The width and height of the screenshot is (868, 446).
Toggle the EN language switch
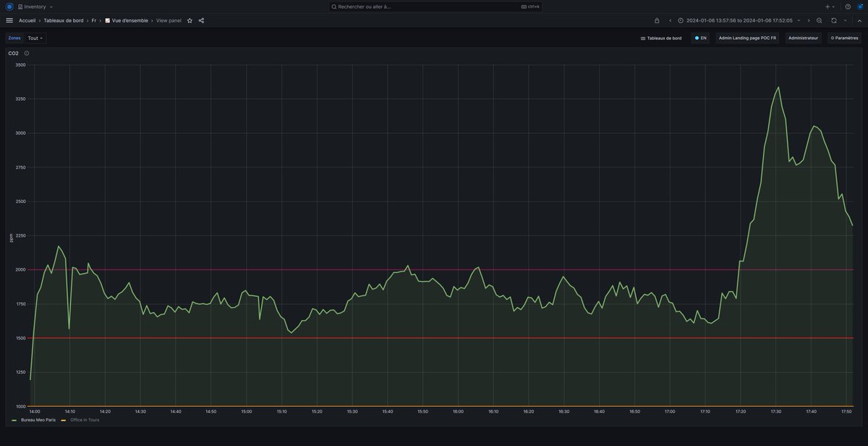[699, 38]
